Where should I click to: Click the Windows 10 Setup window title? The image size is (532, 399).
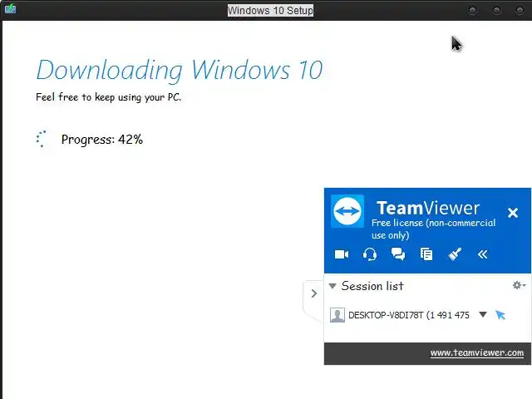(x=270, y=11)
